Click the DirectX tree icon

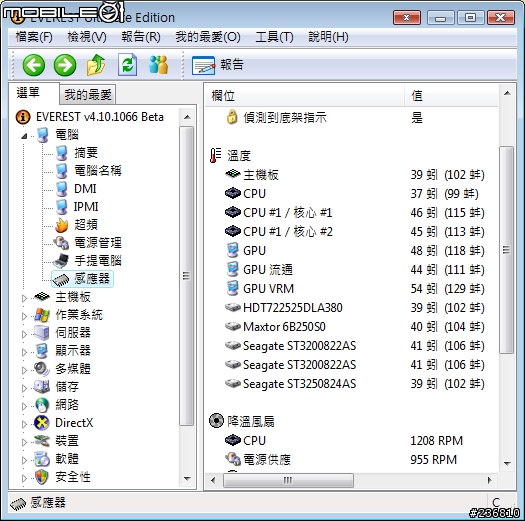point(42,423)
